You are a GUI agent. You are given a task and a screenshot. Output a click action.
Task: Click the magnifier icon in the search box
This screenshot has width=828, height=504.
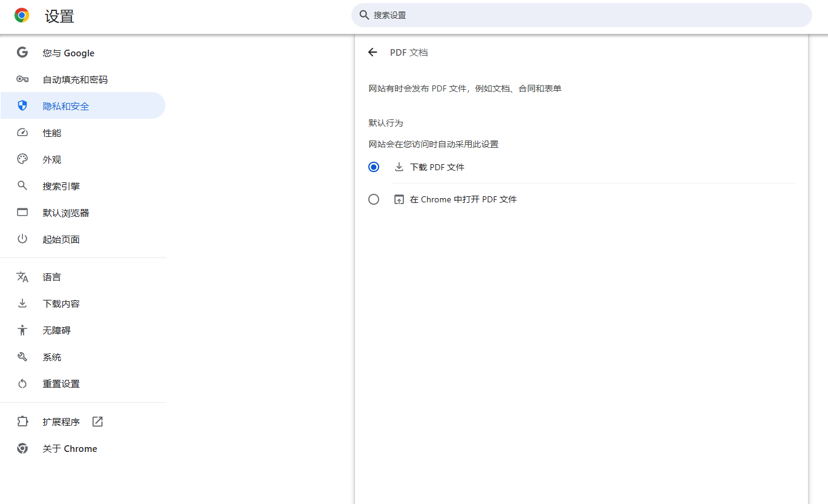(364, 15)
